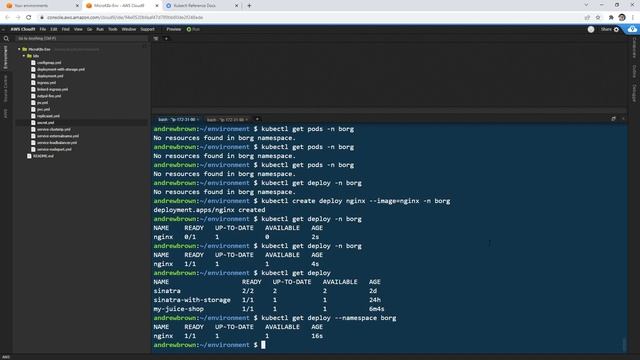
Task: Open the AWS side panel tab
Action: [x=5, y=113]
